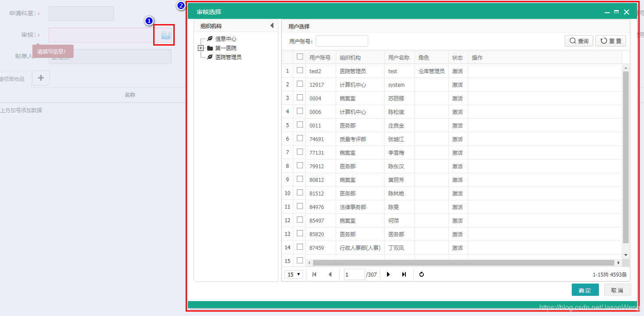Click the 审核 input field

[102, 35]
